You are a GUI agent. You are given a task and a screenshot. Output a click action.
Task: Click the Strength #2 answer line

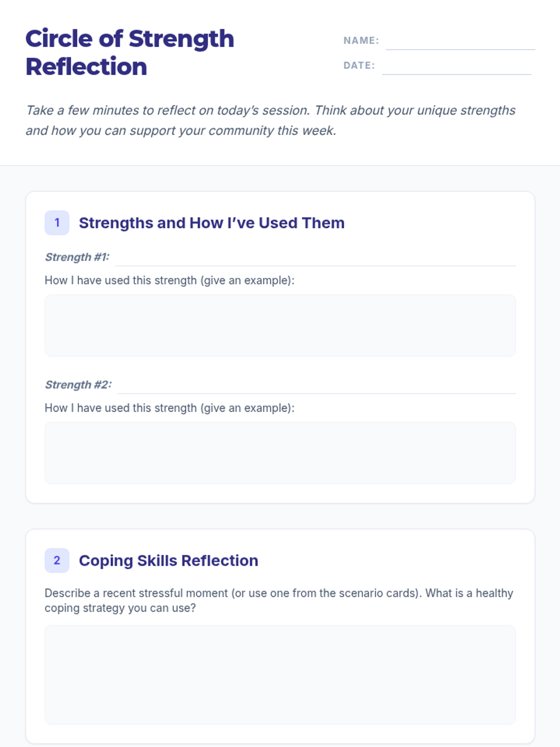(316, 386)
